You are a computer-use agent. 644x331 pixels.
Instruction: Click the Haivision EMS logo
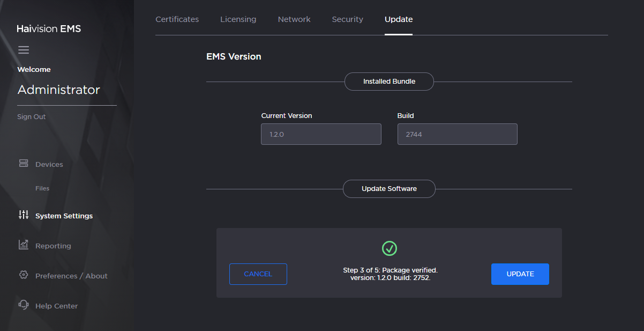pos(49,28)
